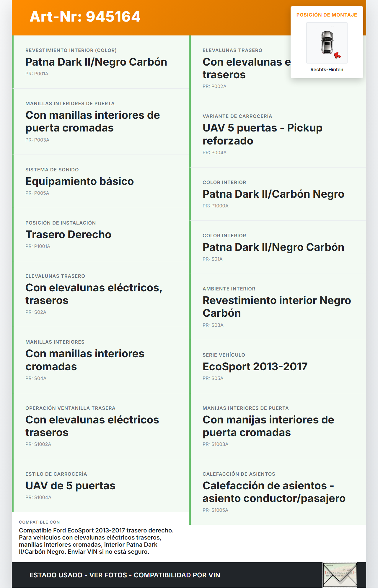Click the PR: P1000A code

(216, 206)
